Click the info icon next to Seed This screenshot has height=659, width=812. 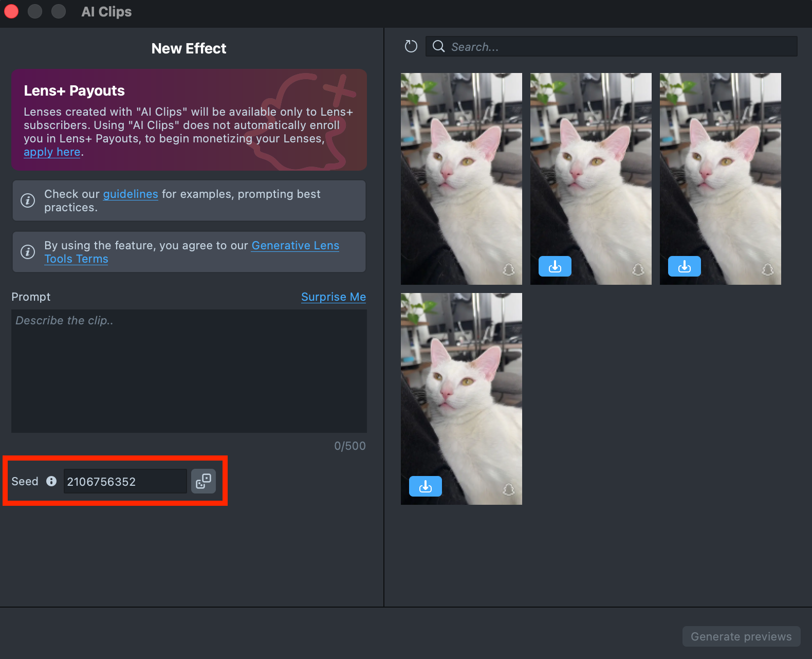(x=51, y=481)
